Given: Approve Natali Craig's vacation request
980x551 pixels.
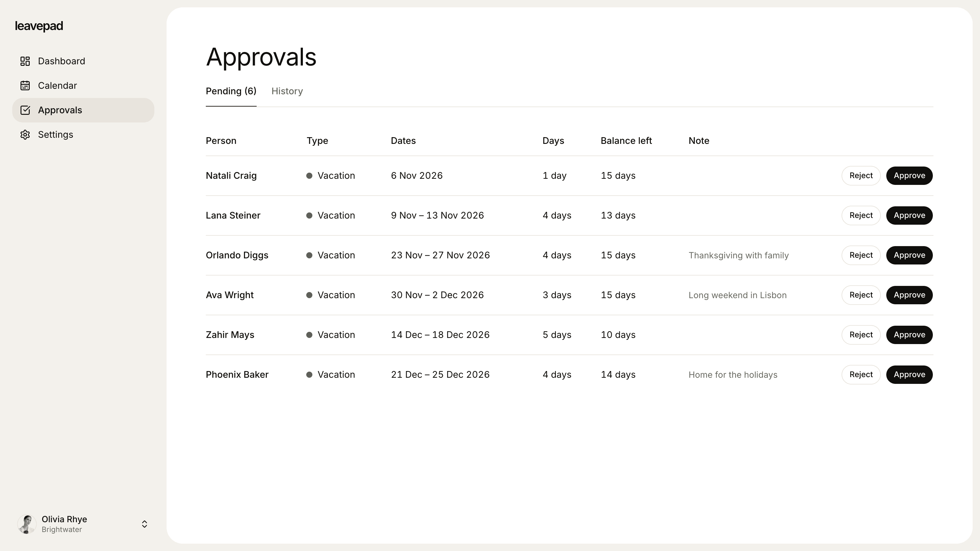Looking at the screenshot, I should tap(909, 176).
